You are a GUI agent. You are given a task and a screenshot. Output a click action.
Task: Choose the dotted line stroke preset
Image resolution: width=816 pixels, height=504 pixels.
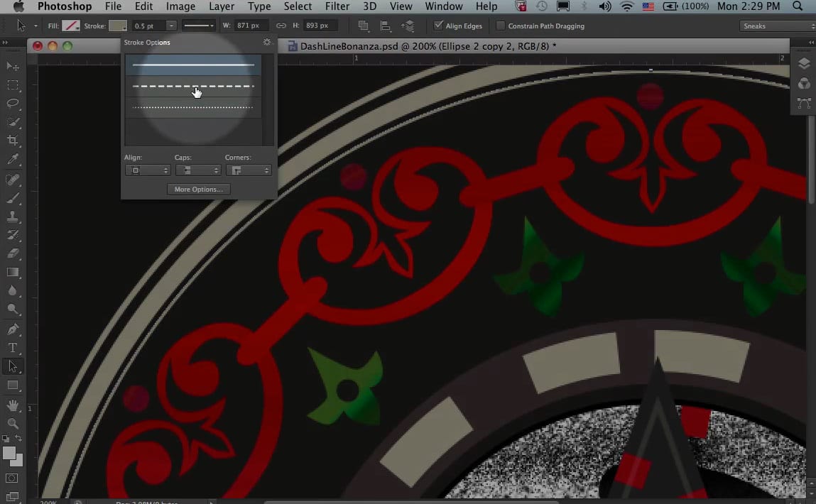coord(193,108)
